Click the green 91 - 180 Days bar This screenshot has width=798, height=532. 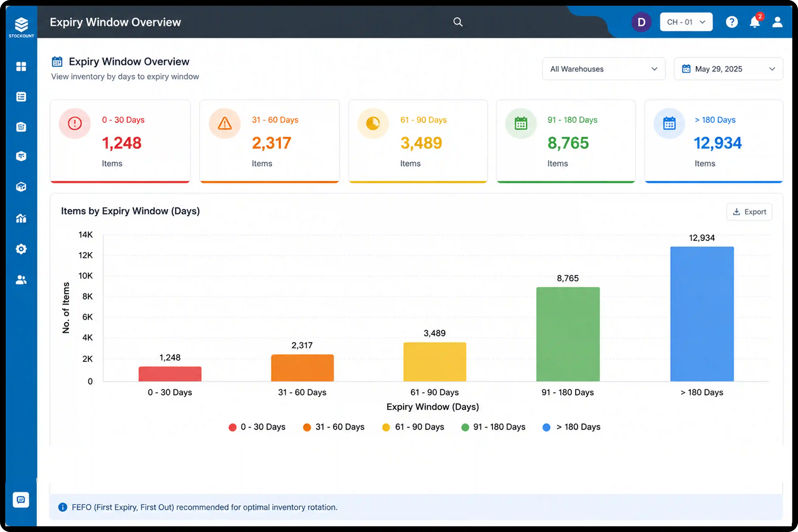(568, 334)
